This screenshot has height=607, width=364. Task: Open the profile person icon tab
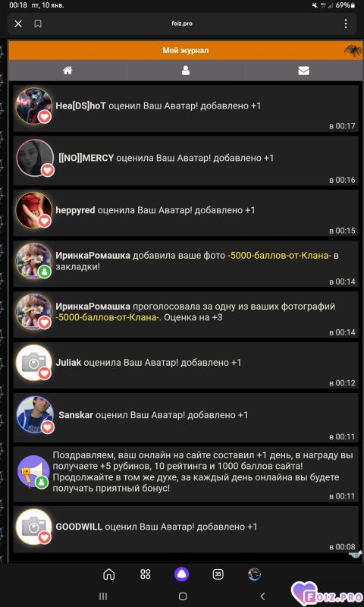(x=186, y=71)
